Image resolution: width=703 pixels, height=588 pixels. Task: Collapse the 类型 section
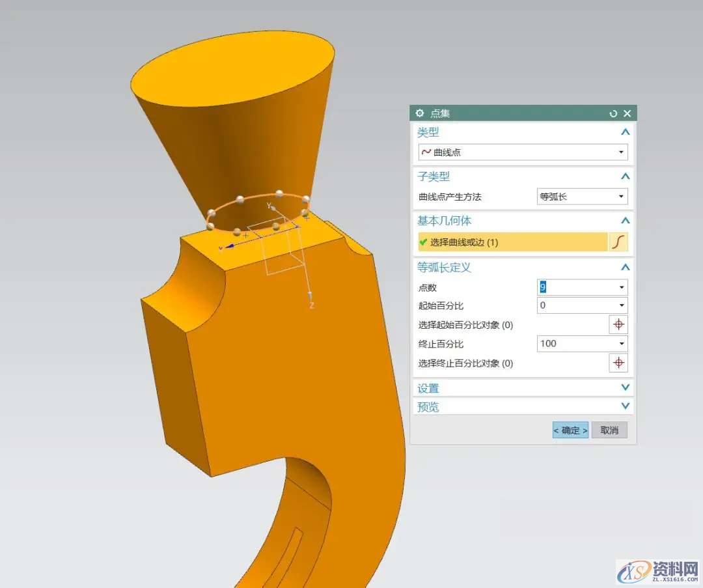pos(626,132)
